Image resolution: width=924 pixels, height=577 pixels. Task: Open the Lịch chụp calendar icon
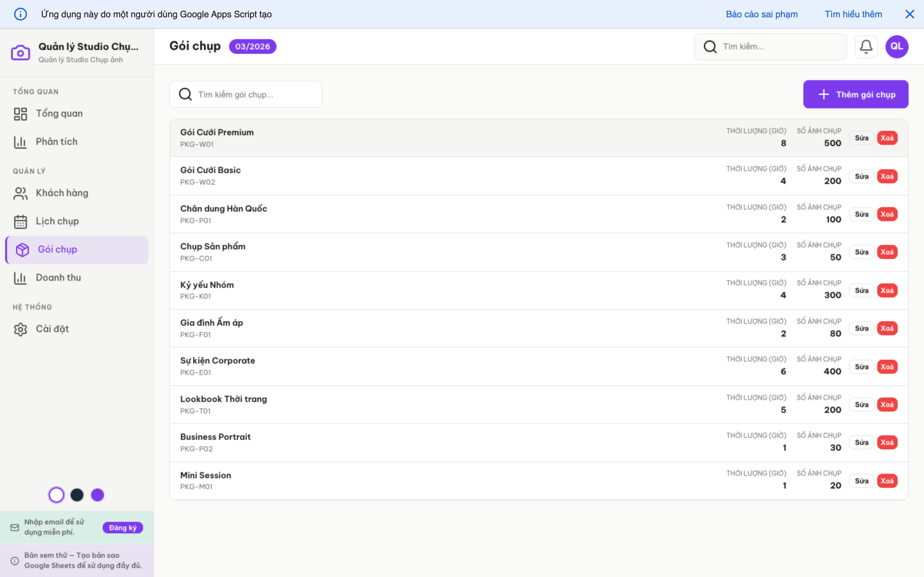click(x=20, y=221)
